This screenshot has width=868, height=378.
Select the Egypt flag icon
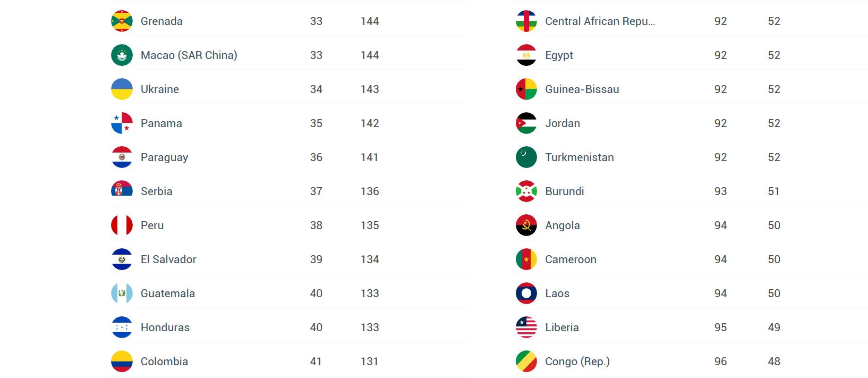(x=526, y=55)
